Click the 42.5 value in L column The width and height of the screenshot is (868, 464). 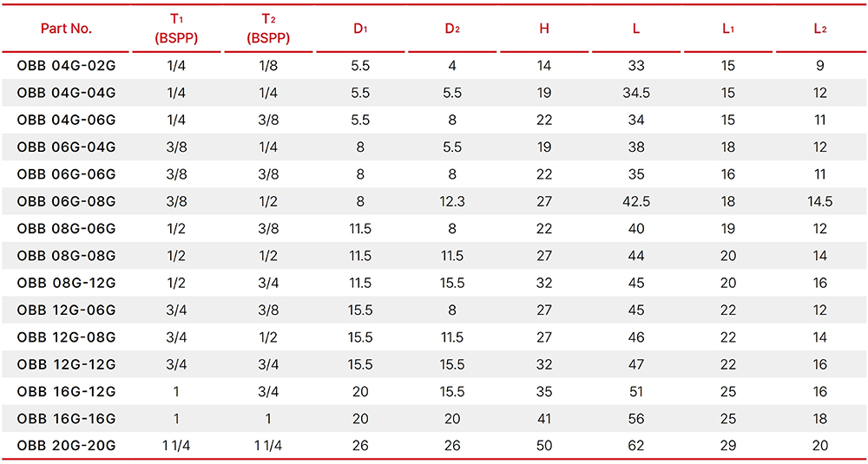pos(636,202)
